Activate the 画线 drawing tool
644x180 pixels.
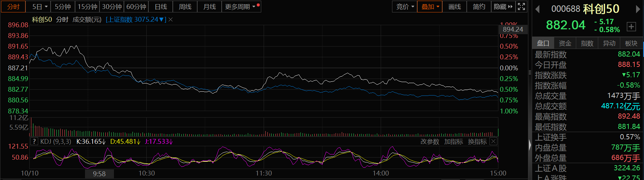[x=454, y=7]
